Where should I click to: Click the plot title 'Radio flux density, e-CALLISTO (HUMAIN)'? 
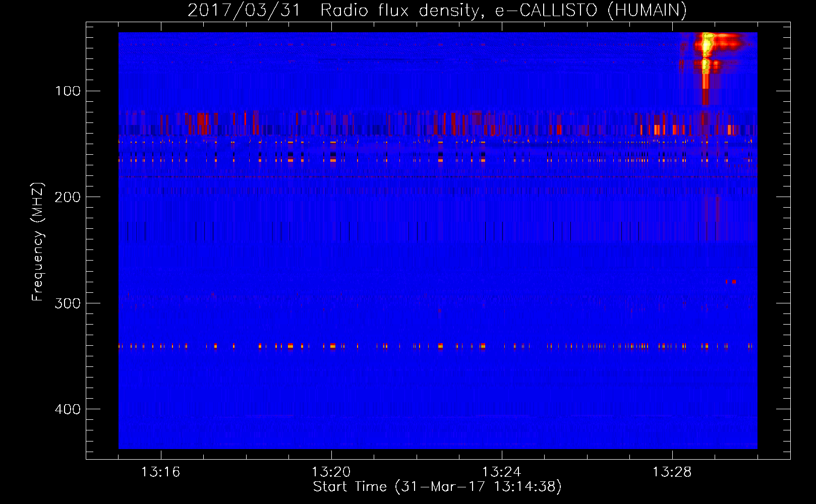503,11
